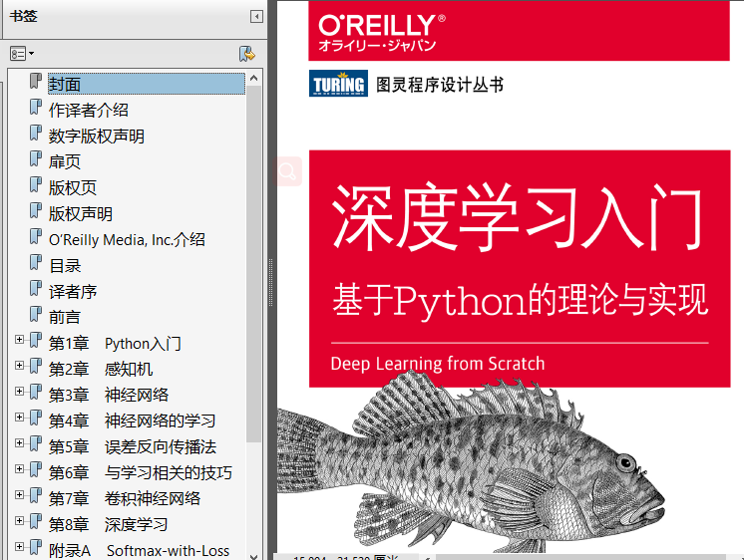Click the O'REILLY logo banner

pos(519,31)
